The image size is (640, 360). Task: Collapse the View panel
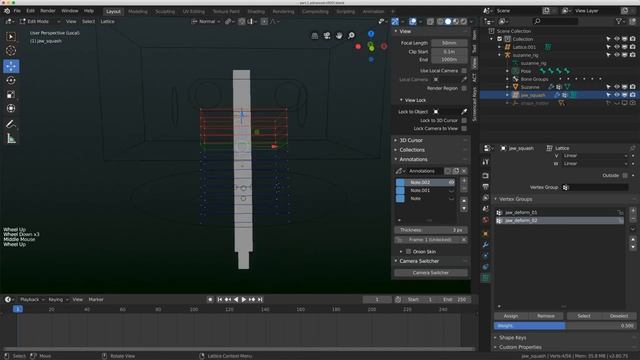click(396, 31)
